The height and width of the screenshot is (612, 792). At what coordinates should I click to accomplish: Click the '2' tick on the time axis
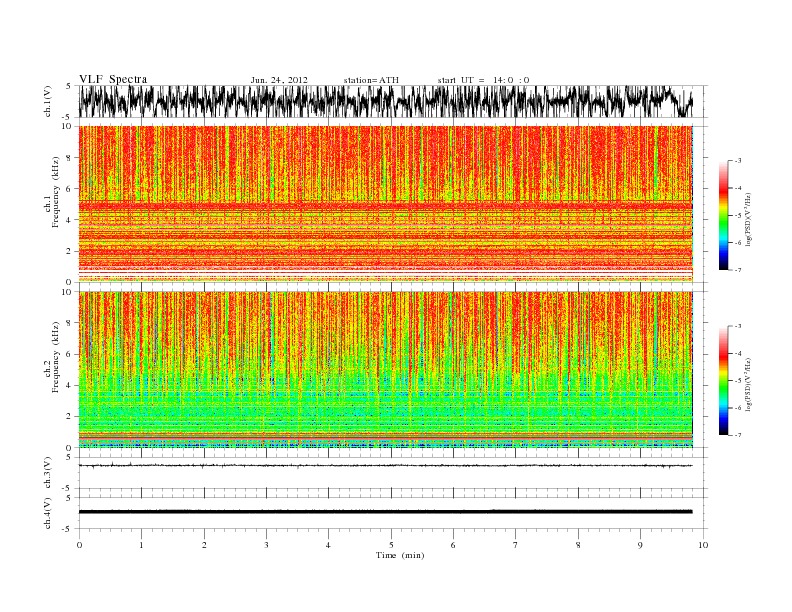pos(204,545)
